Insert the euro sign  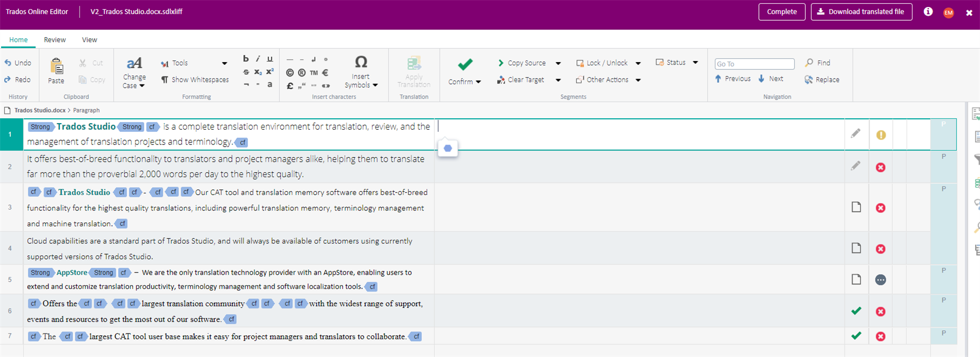pyautogui.click(x=325, y=72)
